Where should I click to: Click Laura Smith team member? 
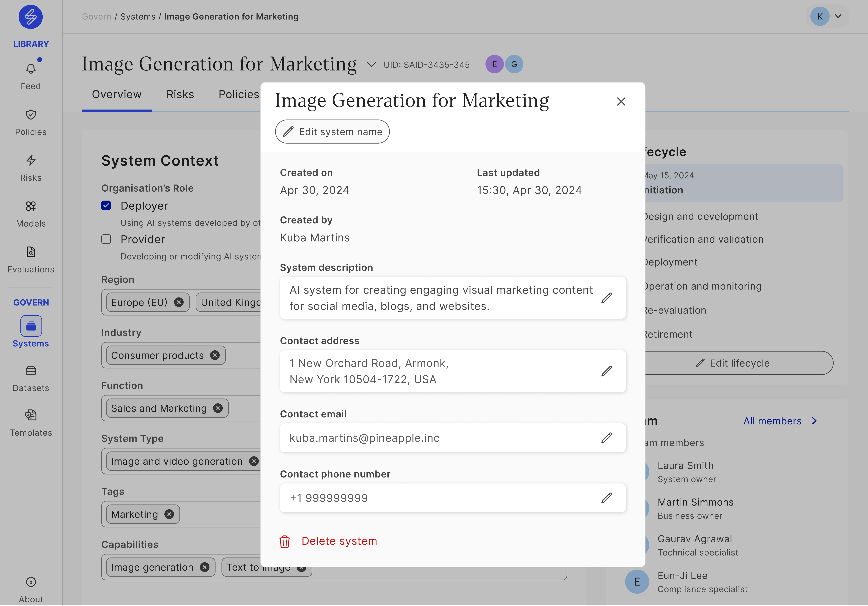click(x=687, y=471)
